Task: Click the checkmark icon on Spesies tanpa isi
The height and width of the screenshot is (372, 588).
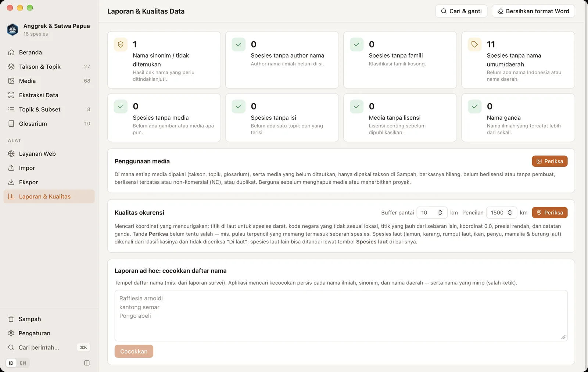Action: [239, 106]
